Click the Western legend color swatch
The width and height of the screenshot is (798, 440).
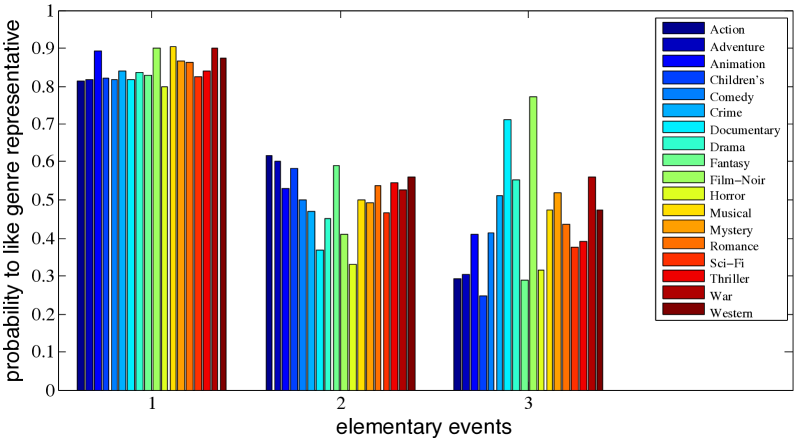(x=683, y=310)
